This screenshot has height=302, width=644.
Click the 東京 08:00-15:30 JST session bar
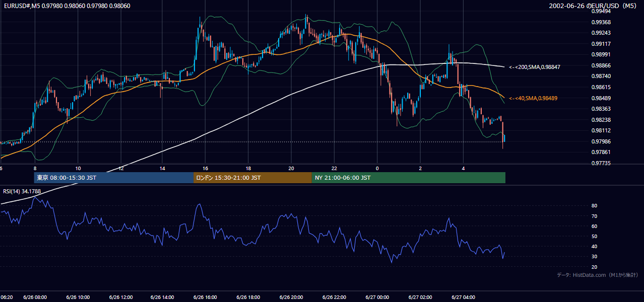[x=114, y=178]
